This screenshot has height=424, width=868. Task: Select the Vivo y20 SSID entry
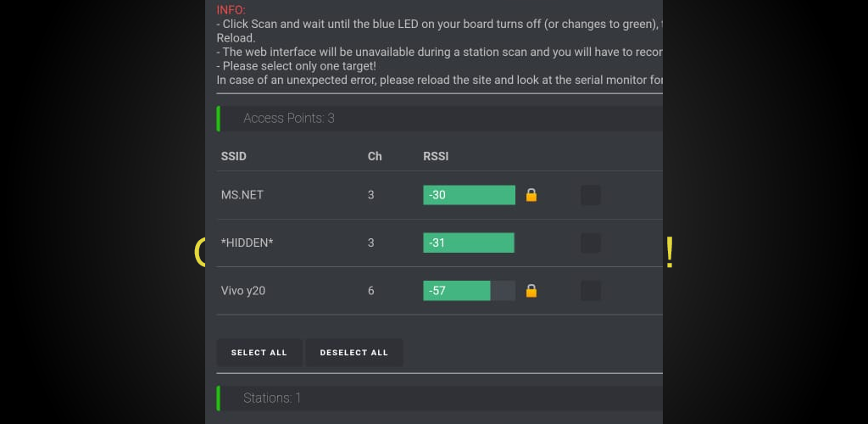(x=243, y=291)
